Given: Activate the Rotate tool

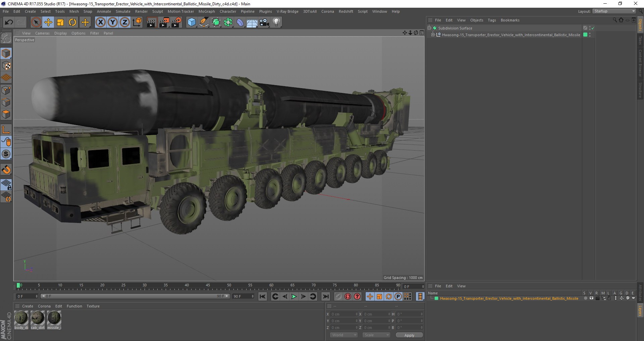Looking at the screenshot, I should 72,22.
